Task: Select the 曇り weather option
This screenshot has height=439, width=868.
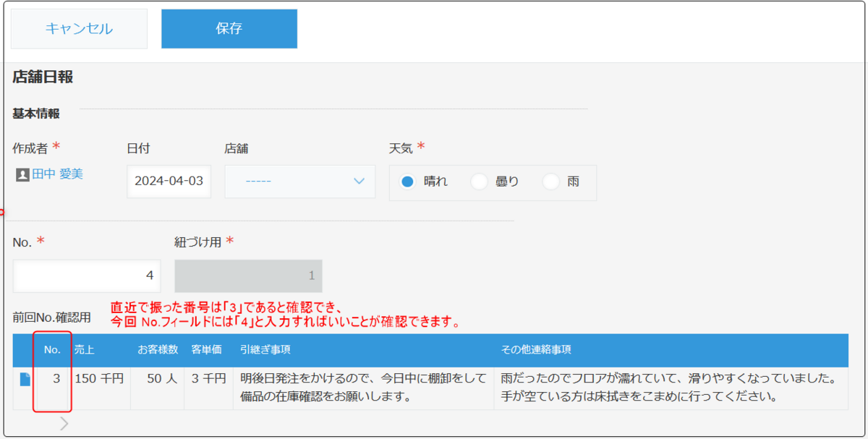Action: (479, 182)
